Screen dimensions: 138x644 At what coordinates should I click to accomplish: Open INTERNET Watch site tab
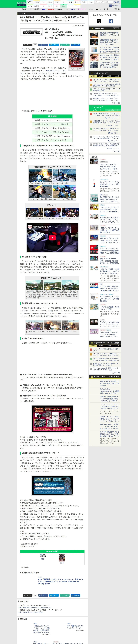point(37,2)
